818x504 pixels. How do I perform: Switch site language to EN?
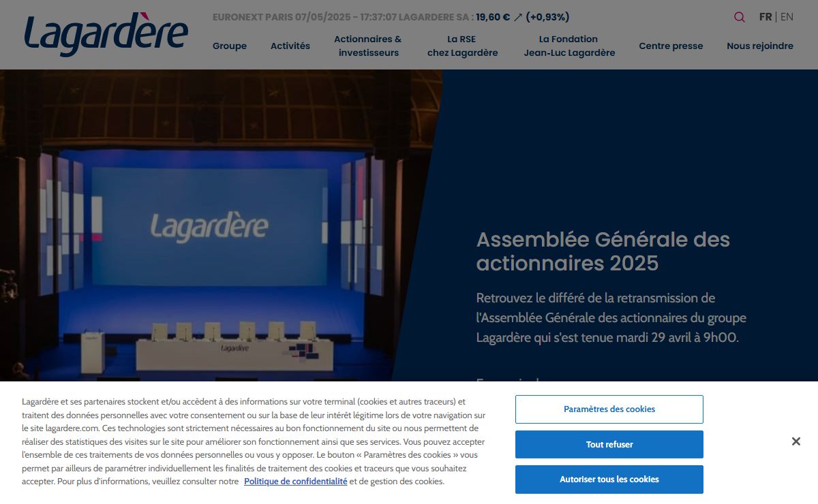(x=787, y=17)
